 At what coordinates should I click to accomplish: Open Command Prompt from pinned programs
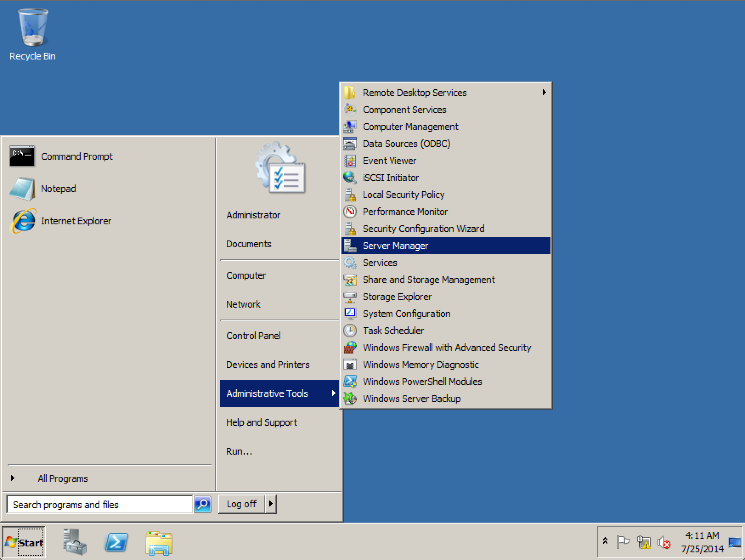62,156
